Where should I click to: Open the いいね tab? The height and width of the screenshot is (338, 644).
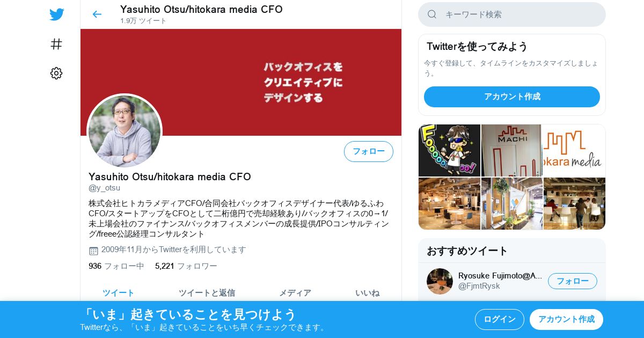click(368, 293)
